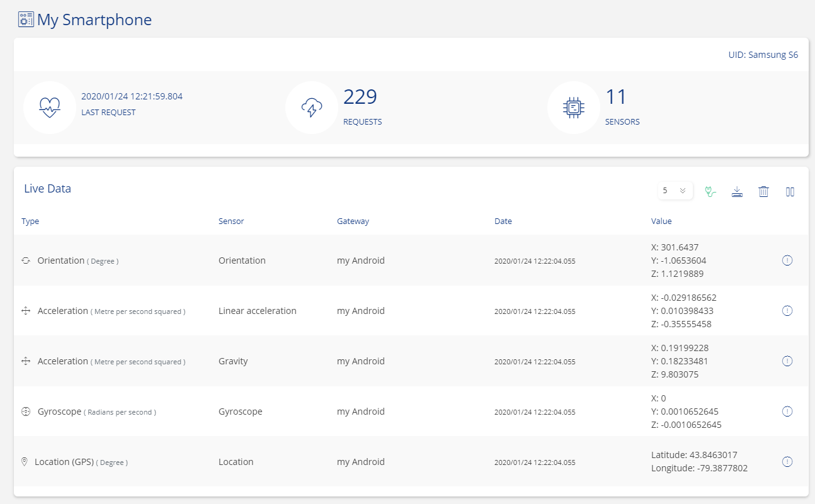This screenshot has width=815, height=504.
Task: Click the Z: 9.803075 gravity value
Action: pos(675,374)
